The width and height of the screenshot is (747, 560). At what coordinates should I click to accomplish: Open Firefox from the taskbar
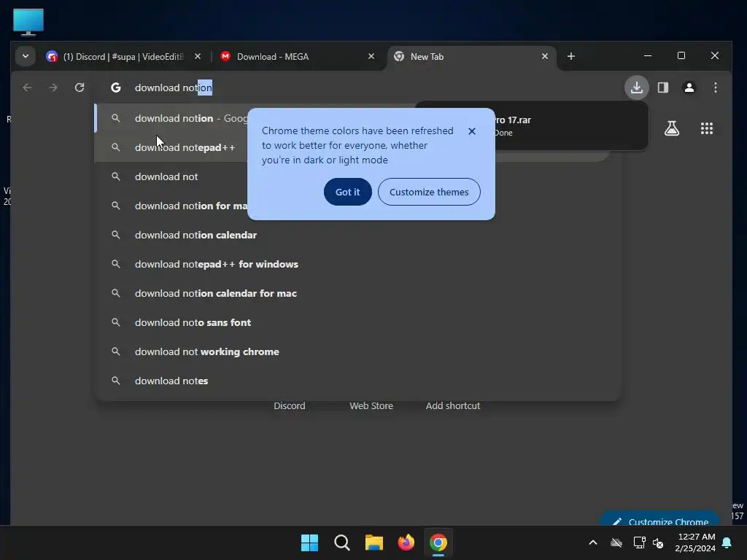(406, 542)
